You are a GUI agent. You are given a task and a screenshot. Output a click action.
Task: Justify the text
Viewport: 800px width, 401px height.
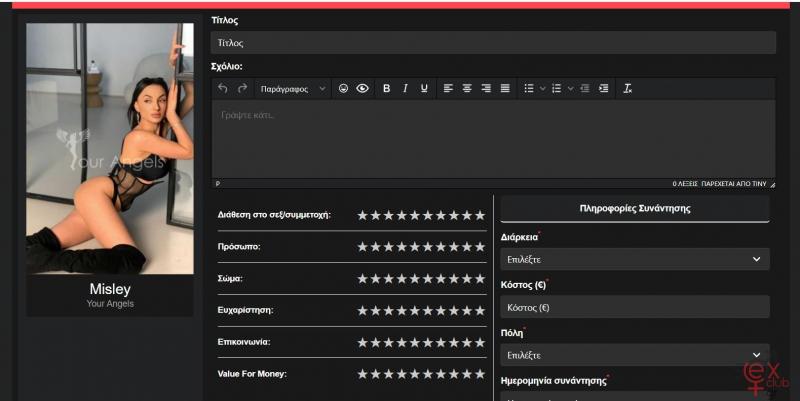point(505,88)
